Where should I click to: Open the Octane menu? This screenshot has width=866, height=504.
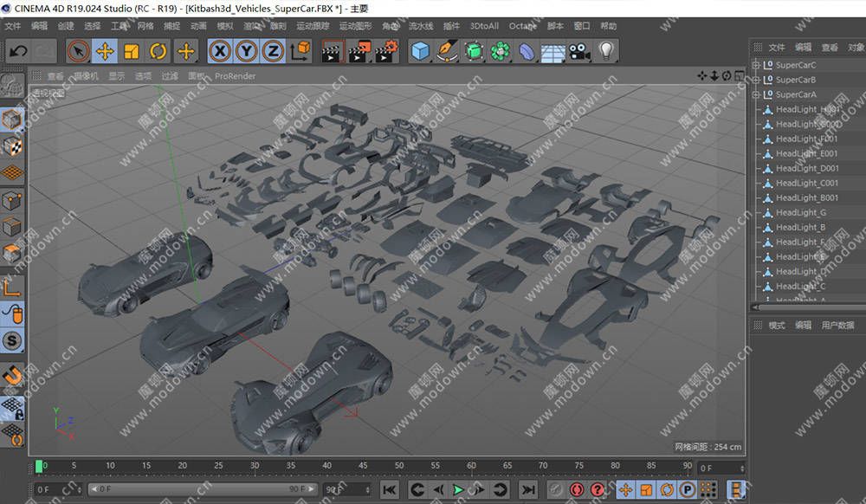pos(522,26)
